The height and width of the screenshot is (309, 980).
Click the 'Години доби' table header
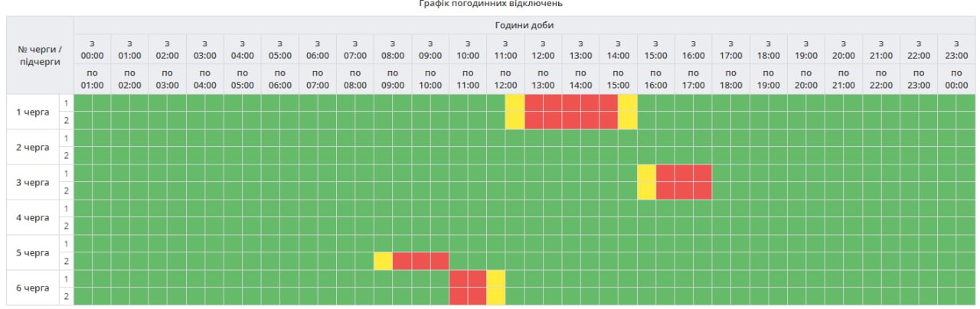tap(524, 25)
